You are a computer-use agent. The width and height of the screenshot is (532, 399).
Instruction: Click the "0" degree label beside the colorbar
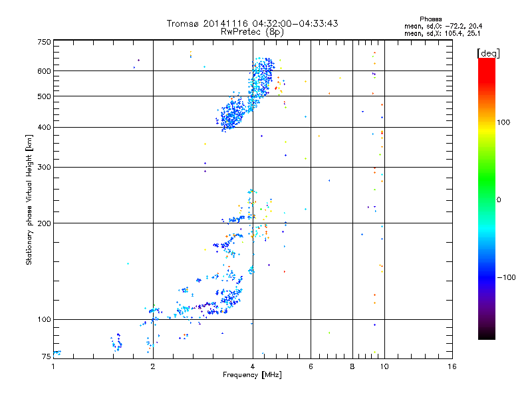click(499, 200)
